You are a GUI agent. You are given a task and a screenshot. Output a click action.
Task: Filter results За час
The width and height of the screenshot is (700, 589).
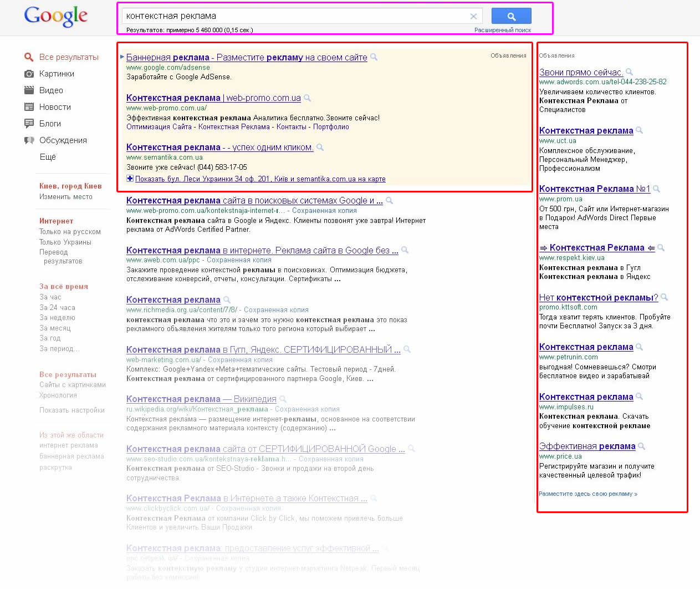50,297
